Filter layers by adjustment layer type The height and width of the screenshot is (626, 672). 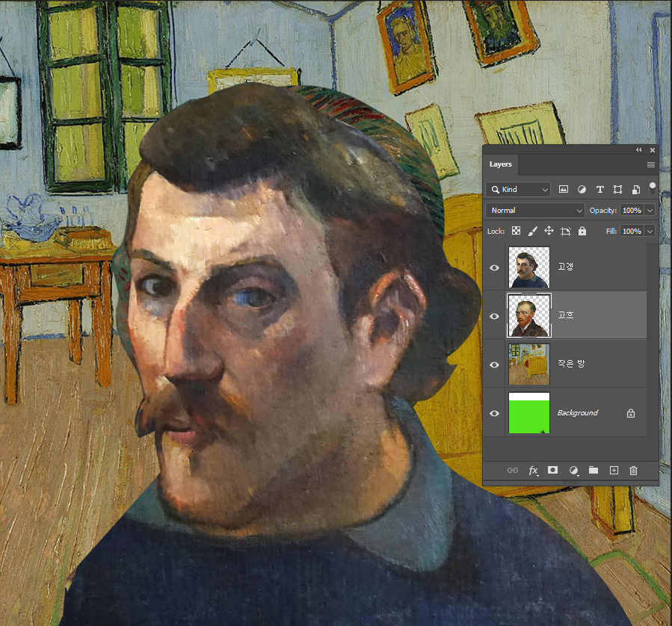[582, 189]
